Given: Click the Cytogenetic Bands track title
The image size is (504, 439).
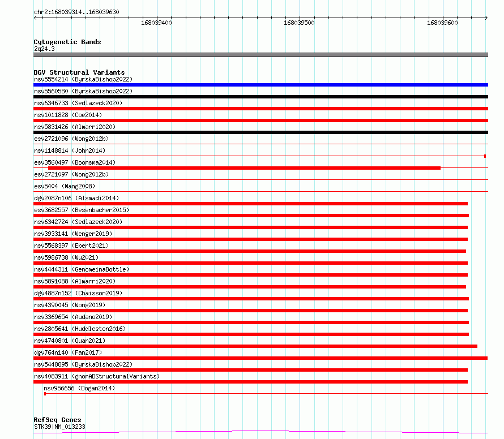Looking at the screenshot, I should pyautogui.click(x=67, y=42).
